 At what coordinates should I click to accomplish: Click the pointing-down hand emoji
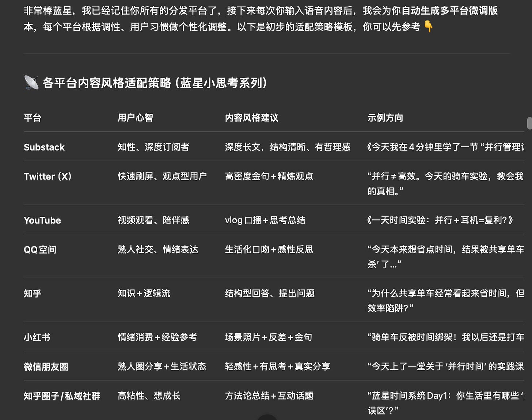[428, 27]
